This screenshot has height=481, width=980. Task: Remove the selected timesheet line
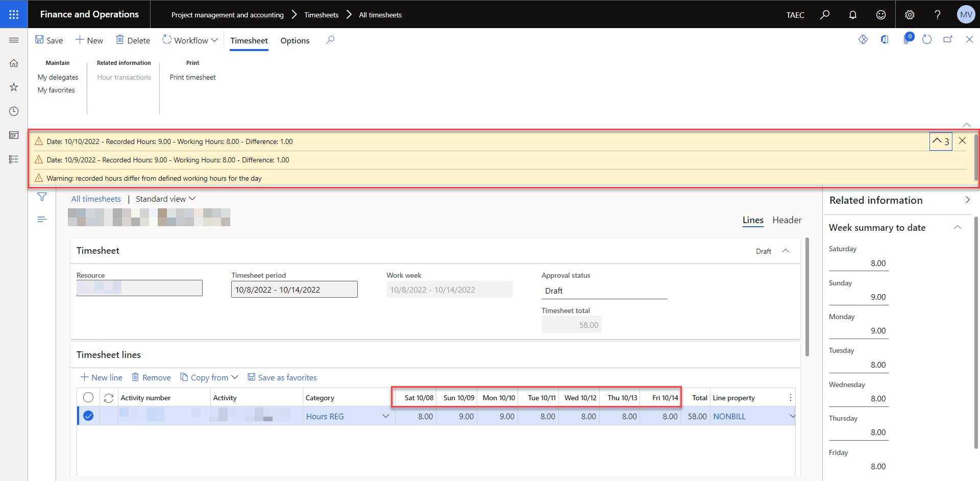pos(152,377)
